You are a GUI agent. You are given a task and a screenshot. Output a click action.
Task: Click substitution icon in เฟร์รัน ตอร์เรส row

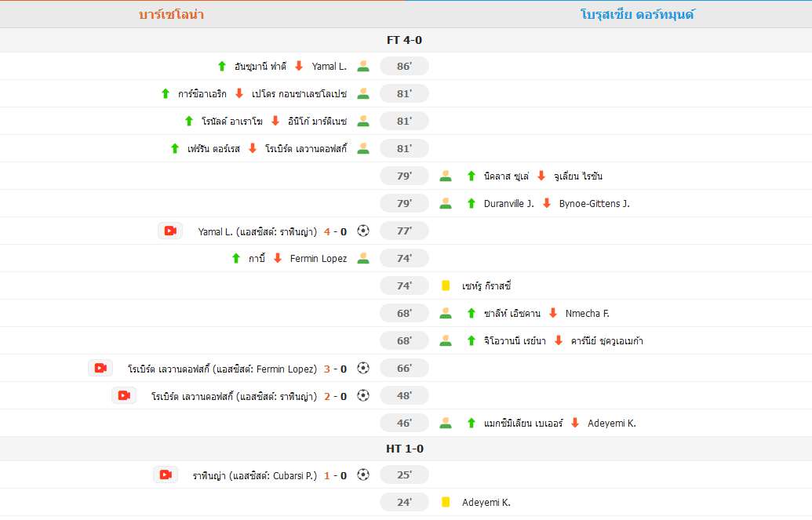[363, 149]
